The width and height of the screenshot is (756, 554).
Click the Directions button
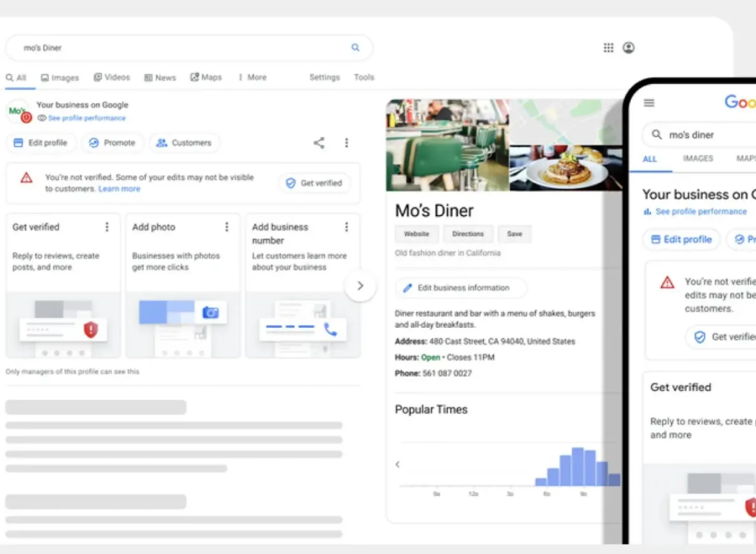pyautogui.click(x=468, y=234)
